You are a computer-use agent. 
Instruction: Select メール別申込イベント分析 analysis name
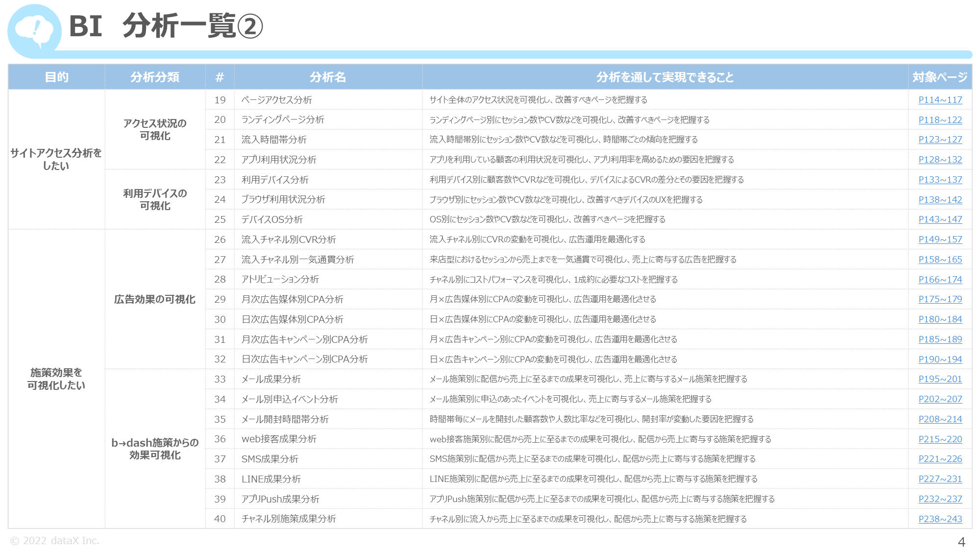pos(290,399)
